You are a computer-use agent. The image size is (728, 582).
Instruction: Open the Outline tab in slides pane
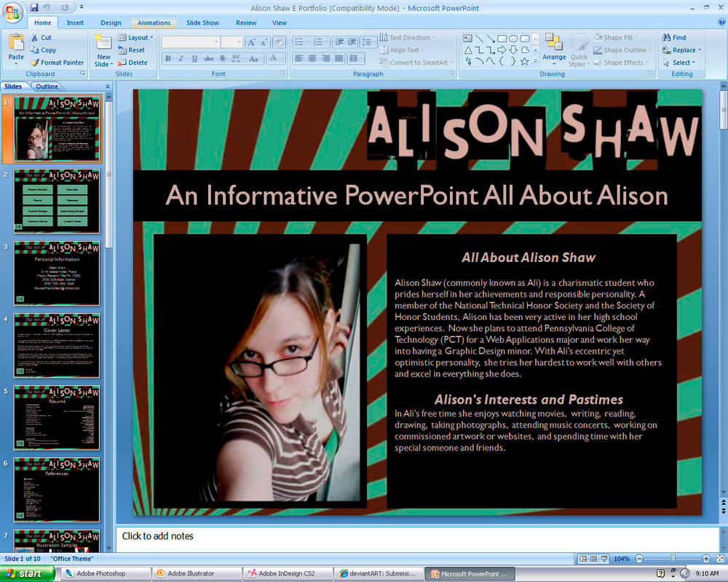pyautogui.click(x=47, y=86)
